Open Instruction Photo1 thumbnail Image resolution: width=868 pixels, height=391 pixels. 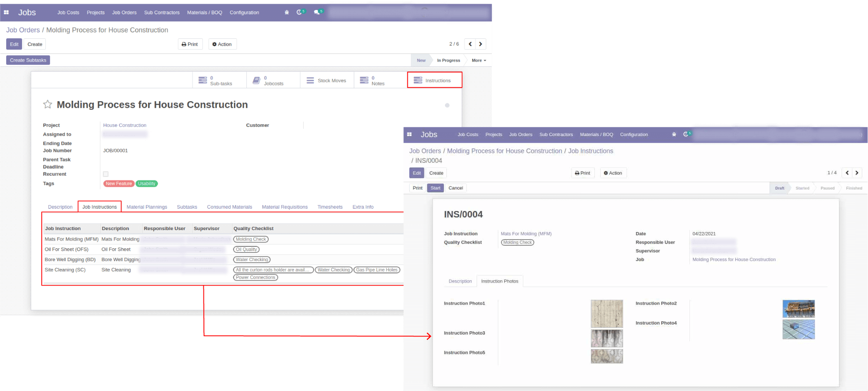point(606,314)
